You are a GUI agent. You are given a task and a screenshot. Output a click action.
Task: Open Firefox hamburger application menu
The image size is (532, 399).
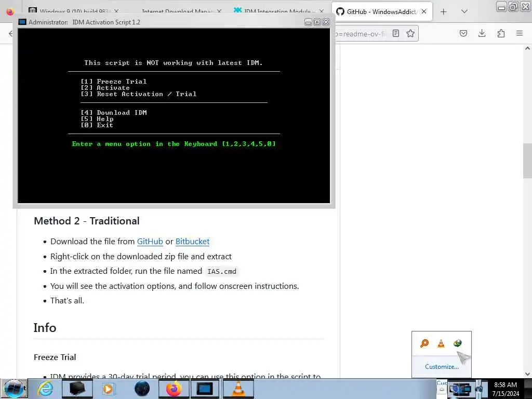tap(520, 33)
